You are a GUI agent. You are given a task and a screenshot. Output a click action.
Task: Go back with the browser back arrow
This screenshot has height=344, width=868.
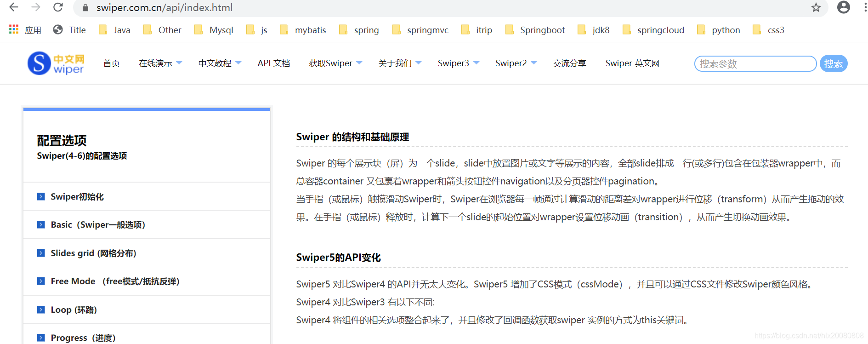pyautogui.click(x=14, y=7)
